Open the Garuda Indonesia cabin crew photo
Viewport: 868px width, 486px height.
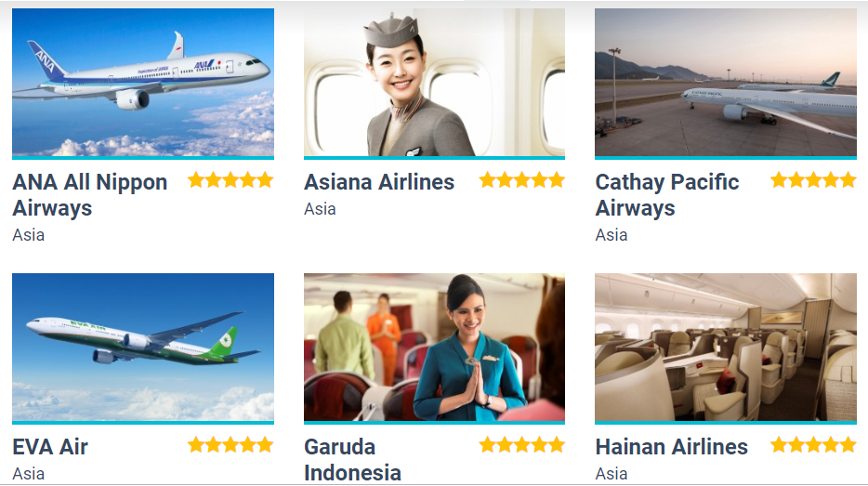click(x=434, y=347)
